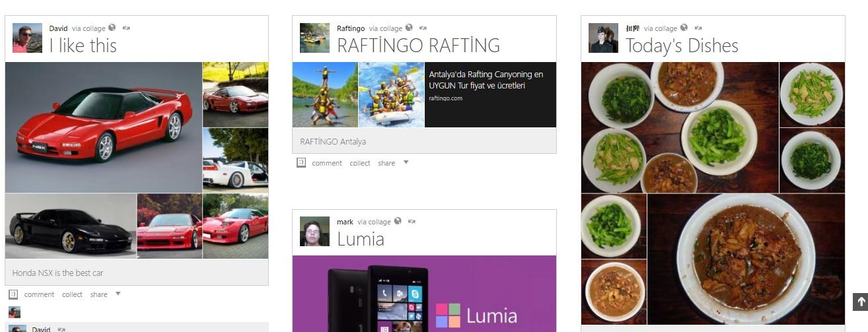The width and height of the screenshot is (868, 332).
Task: Click 'via collage' on Today's Dishes post
Action: click(x=661, y=28)
